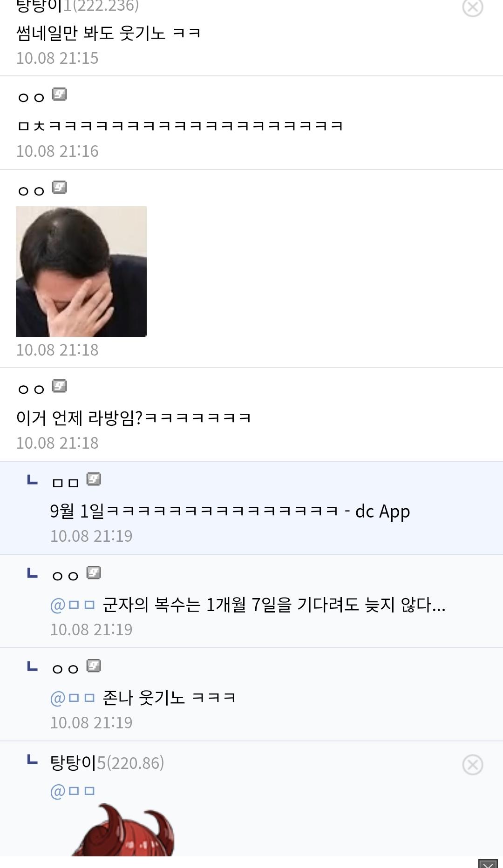Click nick badge on 군자의 복수 reply author
Image resolution: width=503 pixels, height=868 pixels.
(x=94, y=573)
